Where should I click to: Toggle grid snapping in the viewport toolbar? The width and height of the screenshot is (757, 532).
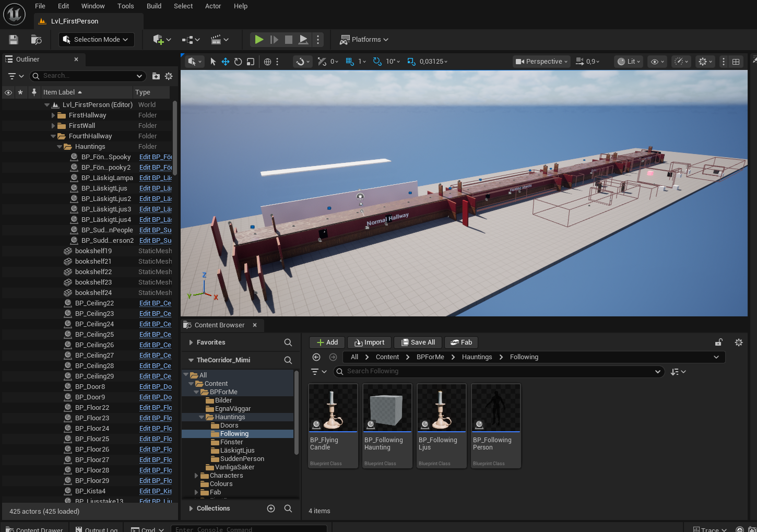coord(350,62)
